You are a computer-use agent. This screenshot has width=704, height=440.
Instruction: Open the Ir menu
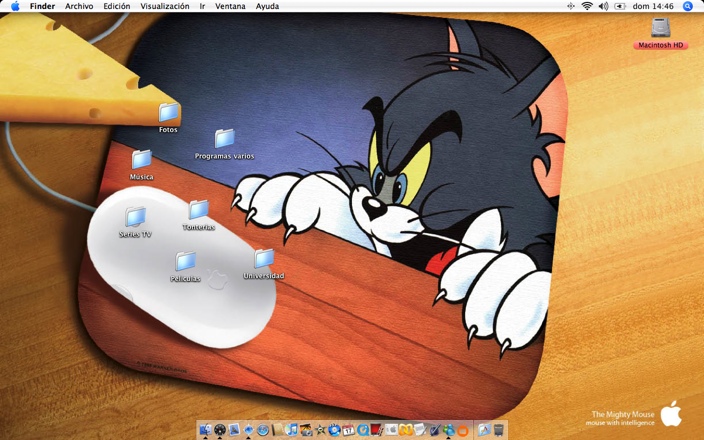pyautogui.click(x=202, y=6)
